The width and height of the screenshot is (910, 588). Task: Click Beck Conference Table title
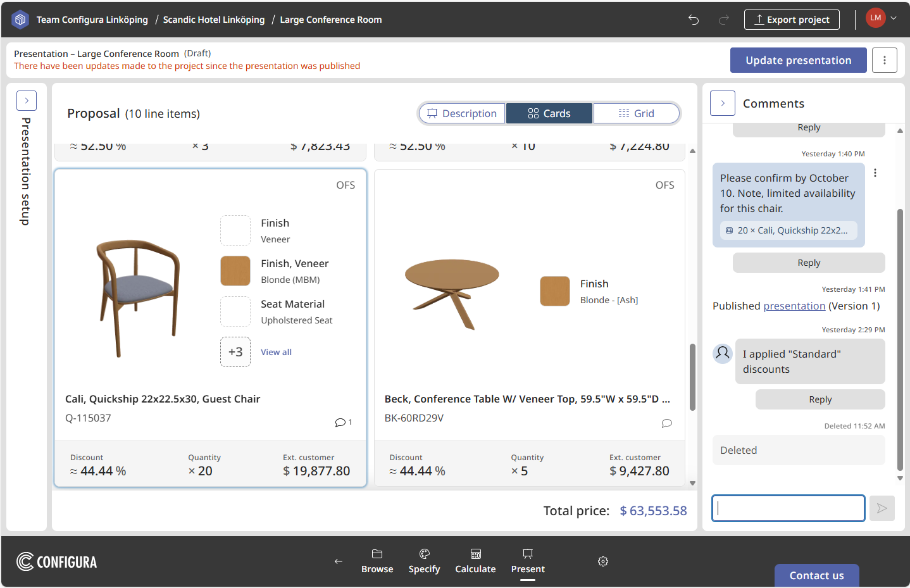pyautogui.click(x=527, y=399)
